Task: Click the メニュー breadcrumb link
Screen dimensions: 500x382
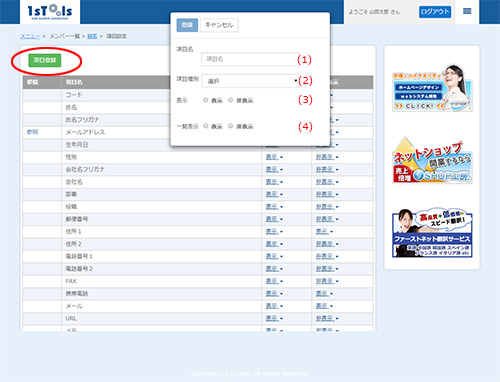Action: (30, 36)
